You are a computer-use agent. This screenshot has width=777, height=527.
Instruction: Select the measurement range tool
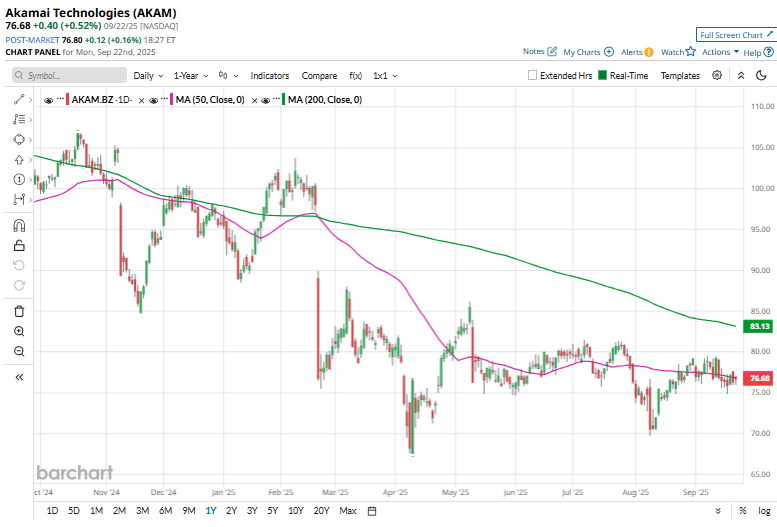(19, 199)
